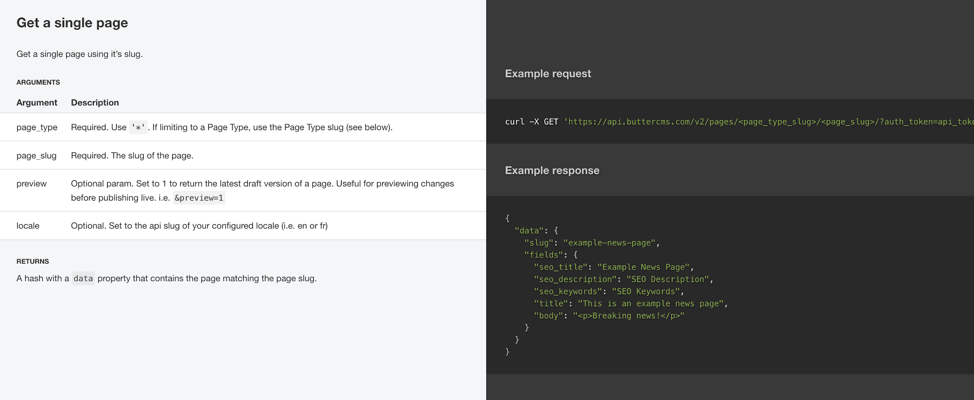
Task: Click the "Description" column header
Action: click(95, 103)
